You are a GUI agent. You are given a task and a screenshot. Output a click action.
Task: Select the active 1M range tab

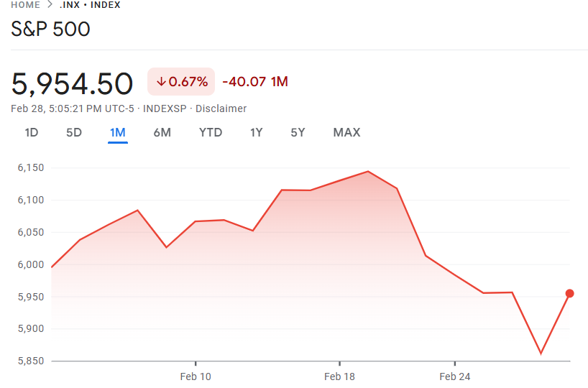tap(118, 133)
